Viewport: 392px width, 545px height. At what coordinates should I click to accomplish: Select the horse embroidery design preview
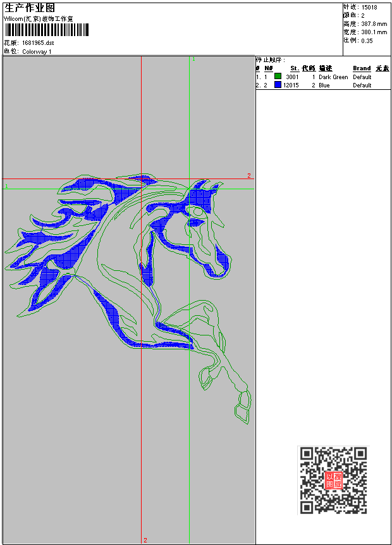pos(128,298)
